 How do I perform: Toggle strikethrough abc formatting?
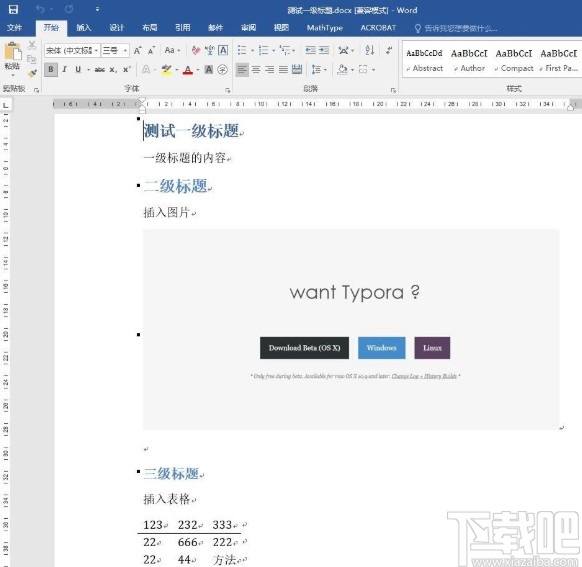pos(99,69)
